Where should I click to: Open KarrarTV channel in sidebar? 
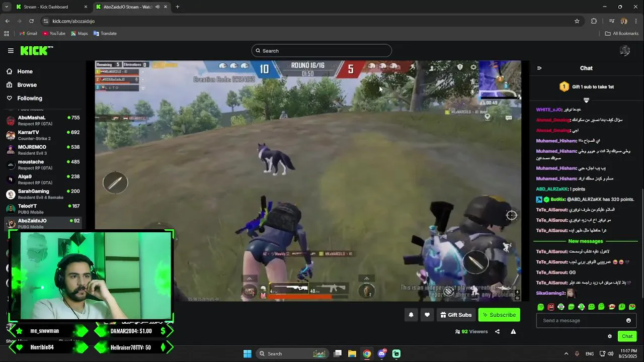pos(43,135)
